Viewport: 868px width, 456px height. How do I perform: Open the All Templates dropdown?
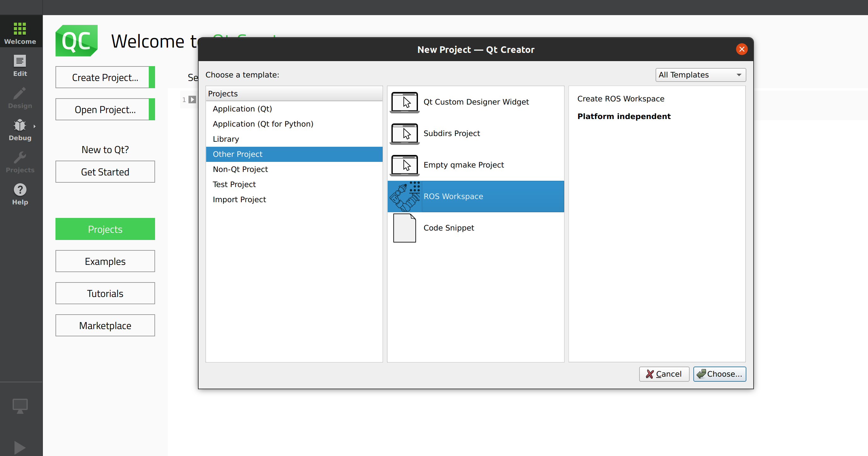tap(700, 75)
